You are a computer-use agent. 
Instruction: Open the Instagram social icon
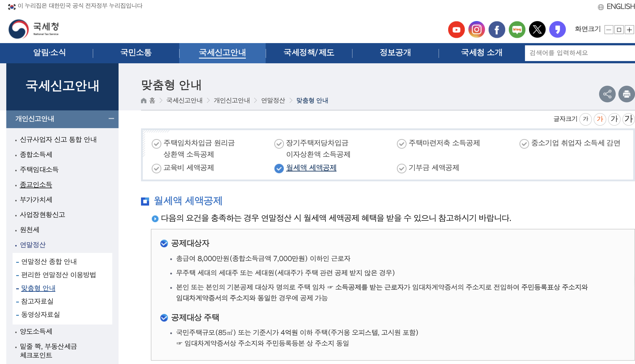coord(476,29)
